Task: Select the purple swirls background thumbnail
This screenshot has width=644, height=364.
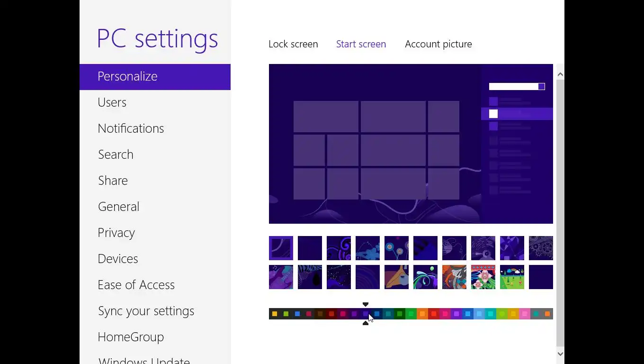Action: coord(339,248)
